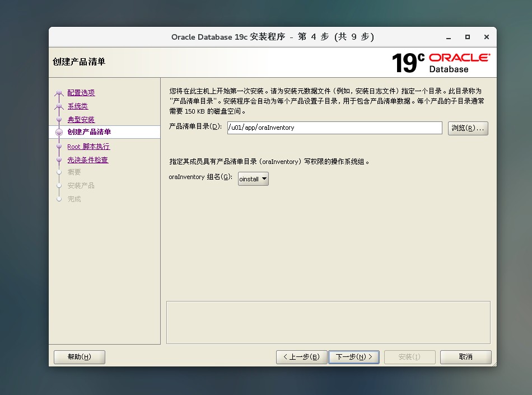The height and width of the screenshot is (395, 532).
Task: Go back with 上一步(B) button
Action: [302, 357]
